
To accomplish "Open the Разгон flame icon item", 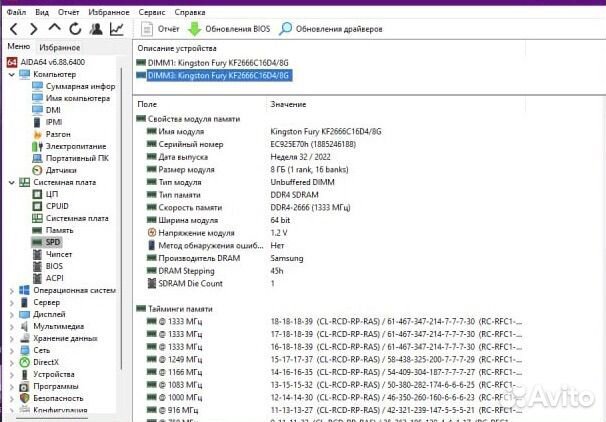I will coord(52,134).
